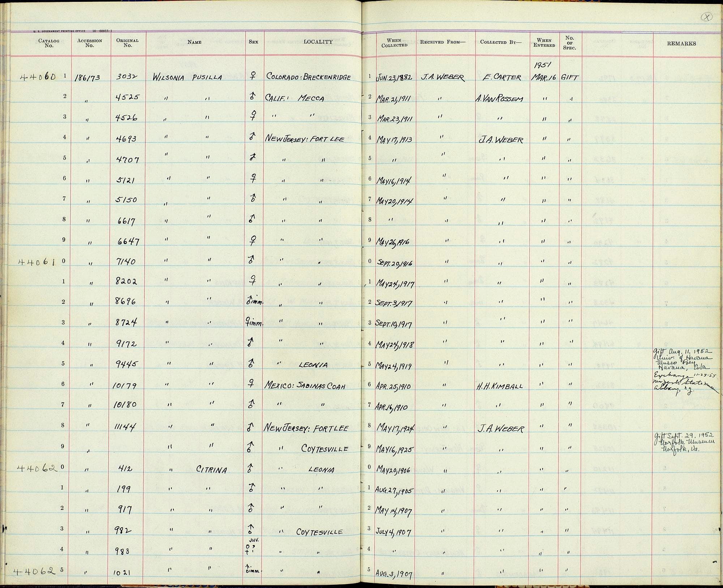This screenshot has width=723, height=588.
Task: Click collector name "A. Van Rossem"
Action: [x=499, y=98]
